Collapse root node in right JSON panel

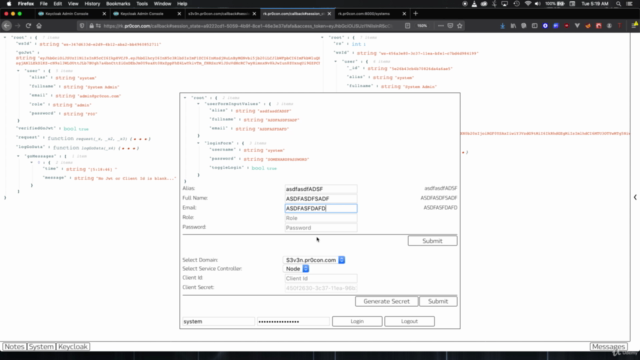pyautogui.click(x=322, y=37)
